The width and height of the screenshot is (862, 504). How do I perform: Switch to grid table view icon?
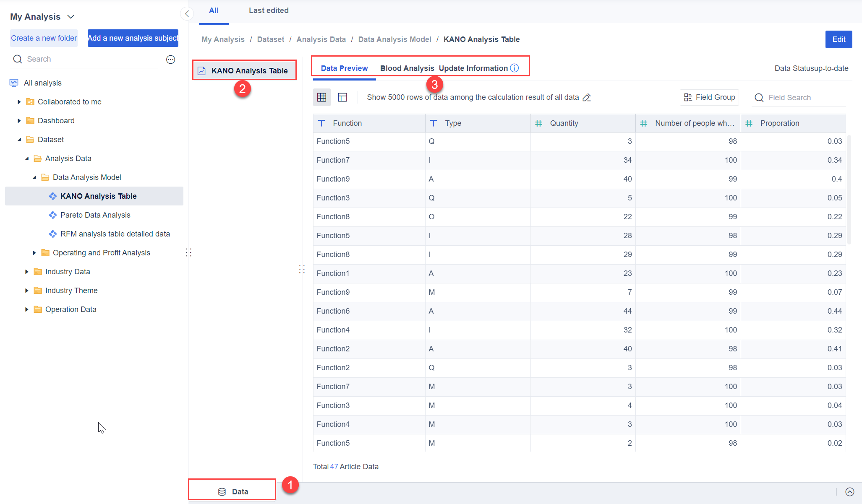tap(321, 97)
